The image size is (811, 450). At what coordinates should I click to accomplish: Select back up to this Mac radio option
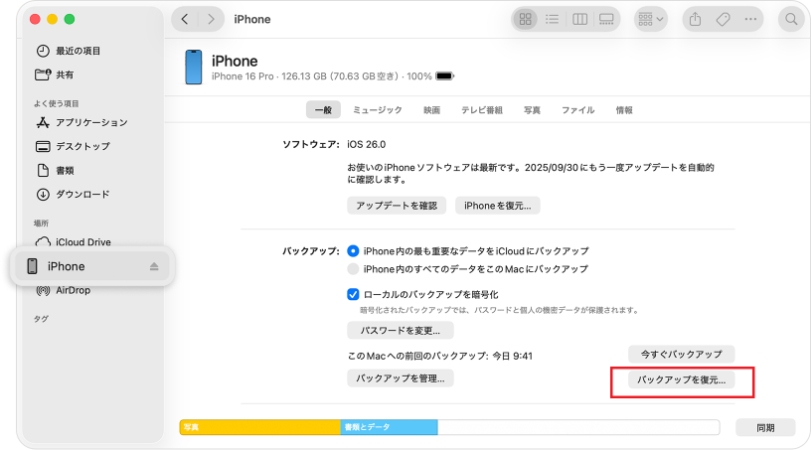[353, 269]
